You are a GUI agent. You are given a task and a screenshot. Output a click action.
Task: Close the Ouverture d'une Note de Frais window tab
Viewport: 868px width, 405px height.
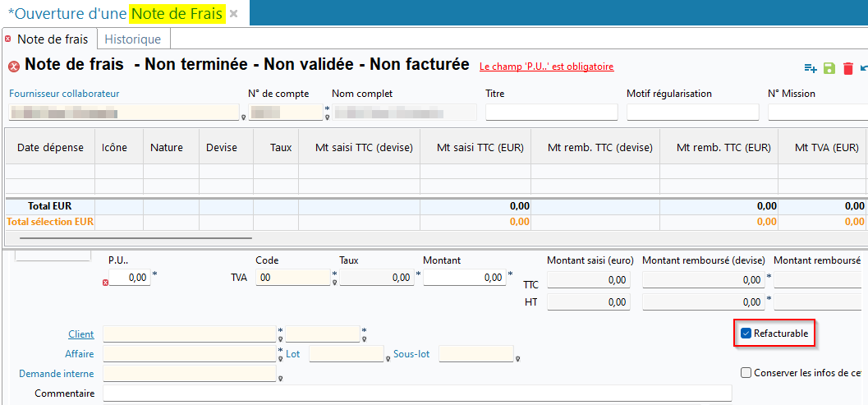point(234,14)
